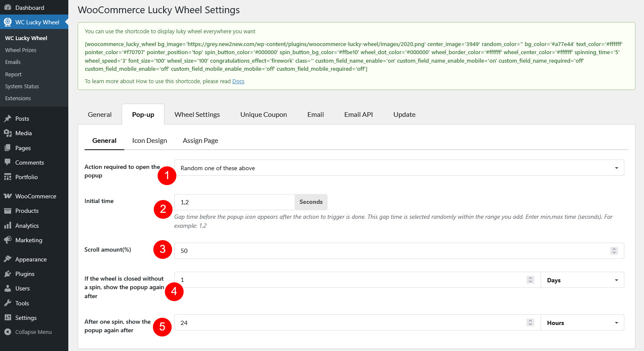Open the Icon Design sub-tab
Viewport: 644px width, 351px height.
149,140
